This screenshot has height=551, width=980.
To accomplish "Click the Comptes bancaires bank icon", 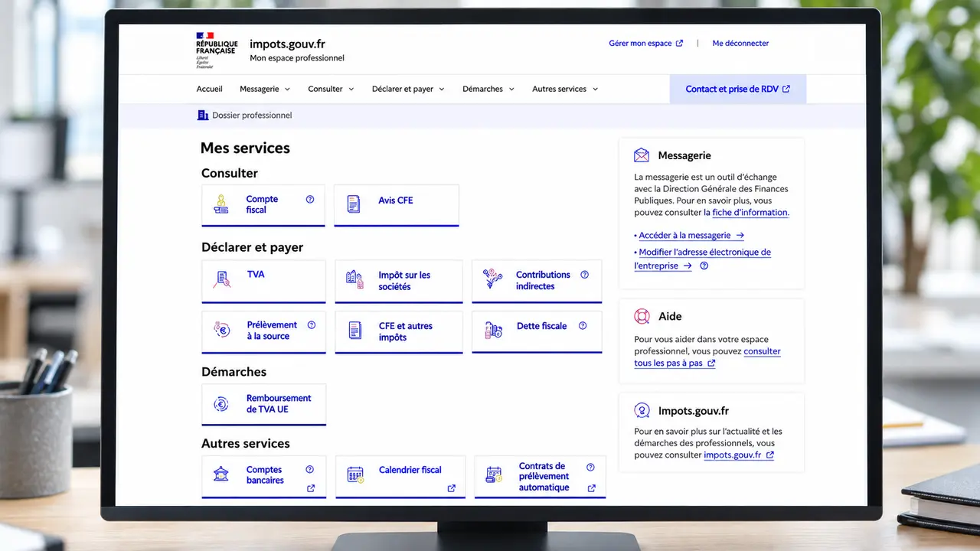I will coord(221,474).
